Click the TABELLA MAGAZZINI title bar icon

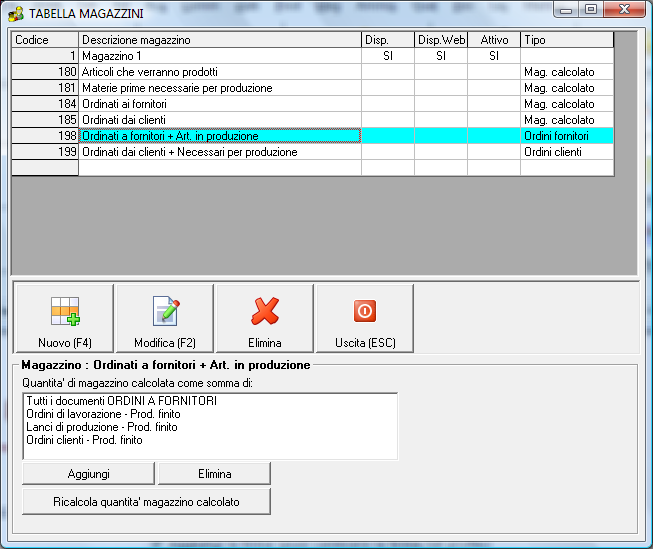(16, 14)
